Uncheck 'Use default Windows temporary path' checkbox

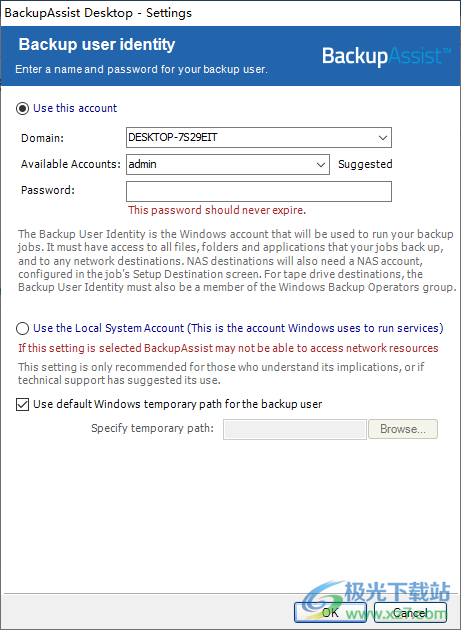[x=23, y=404]
